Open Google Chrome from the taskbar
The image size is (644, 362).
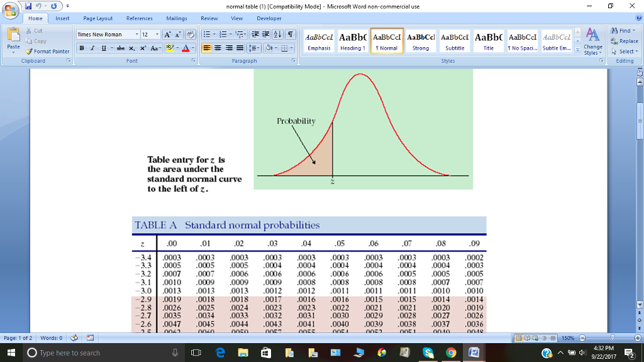tap(451, 353)
